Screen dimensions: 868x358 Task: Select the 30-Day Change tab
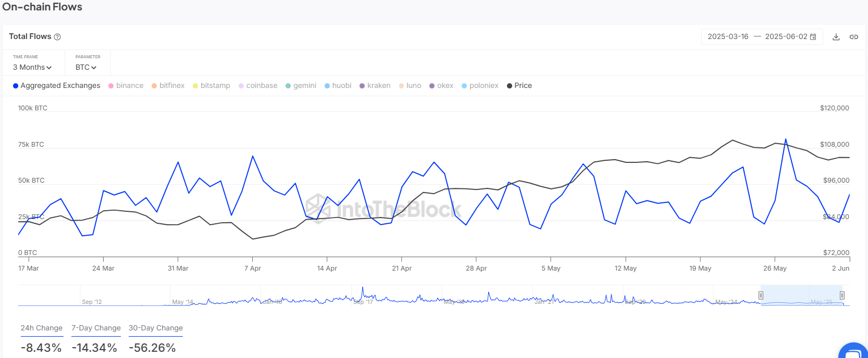(156, 328)
